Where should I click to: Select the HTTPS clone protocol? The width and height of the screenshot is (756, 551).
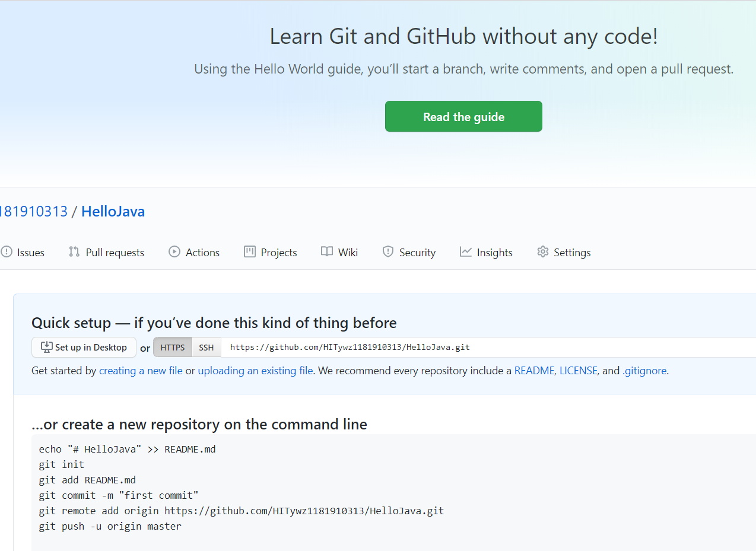tap(173, 348)
